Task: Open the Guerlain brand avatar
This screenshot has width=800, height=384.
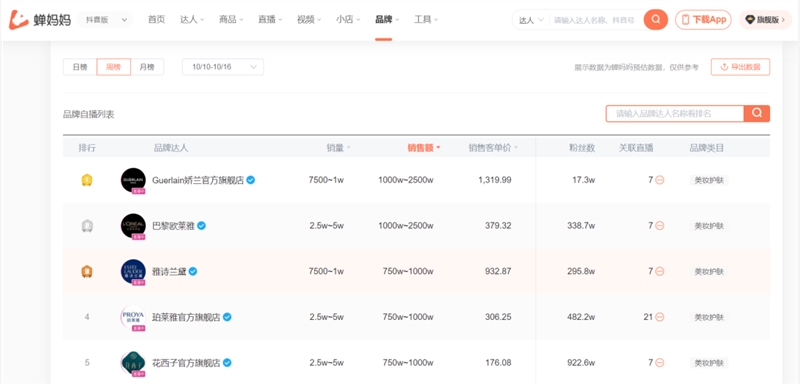Action: point(133,180)
